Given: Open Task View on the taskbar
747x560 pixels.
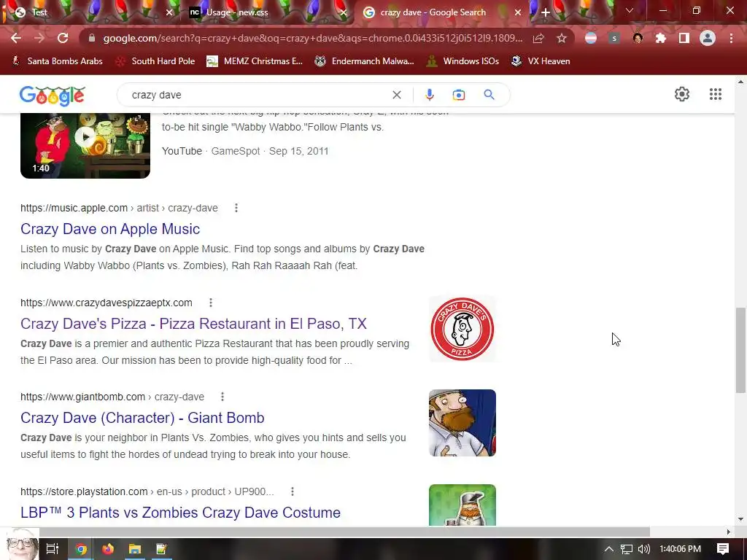Looking at the screenshot, I should [53, 549].
